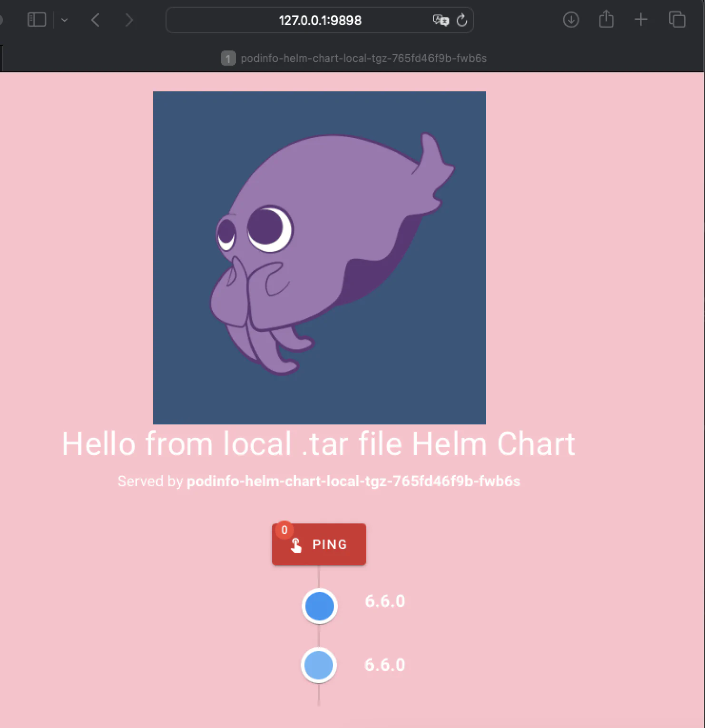Reload the page with the refresh icon

(x=462, y=20)
